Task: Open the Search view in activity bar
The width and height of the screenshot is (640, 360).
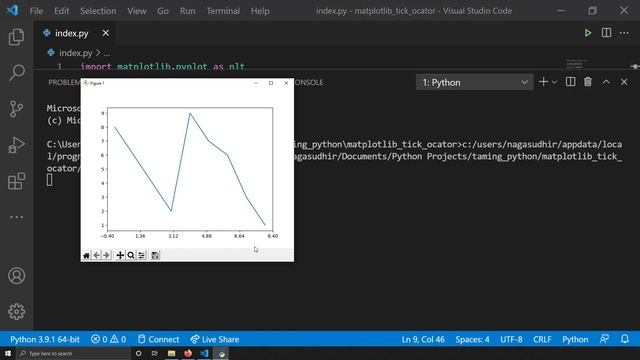Action: [16, 73]
